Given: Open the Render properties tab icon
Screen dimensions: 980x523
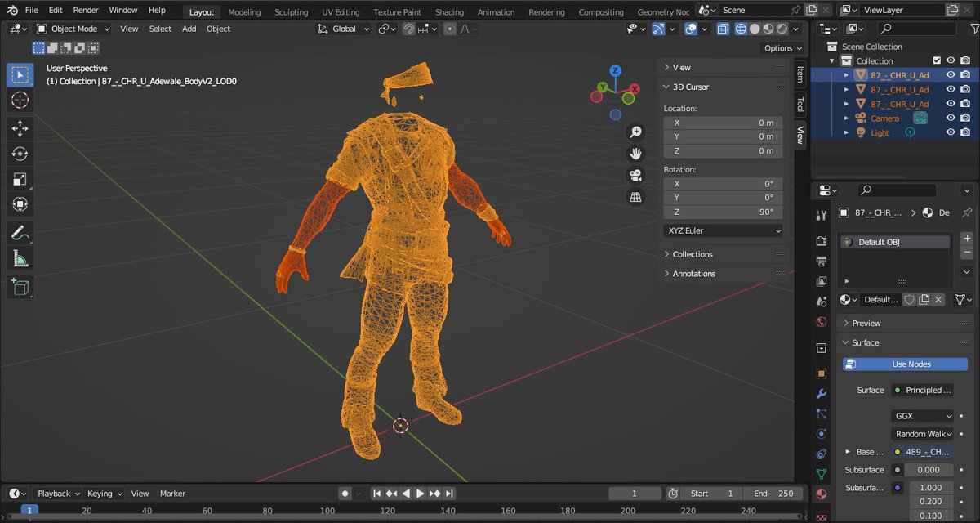Looking at the screenshot, I should click(822, 241).
